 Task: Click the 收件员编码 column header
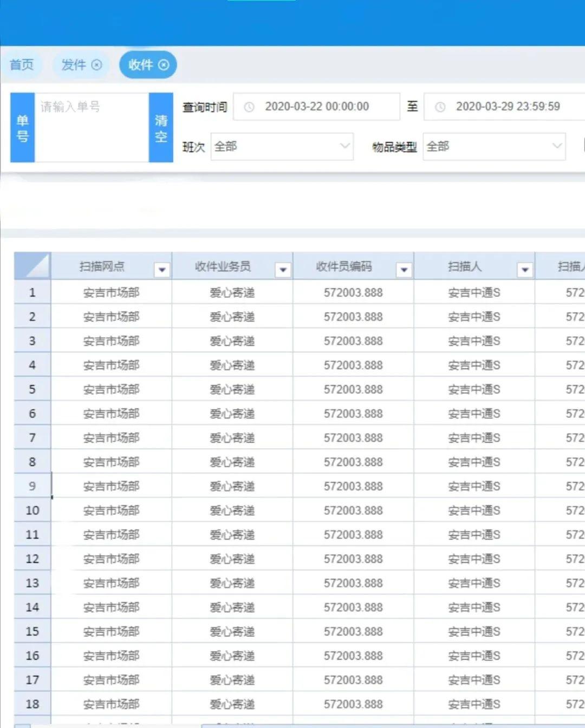tap(353, 266)
